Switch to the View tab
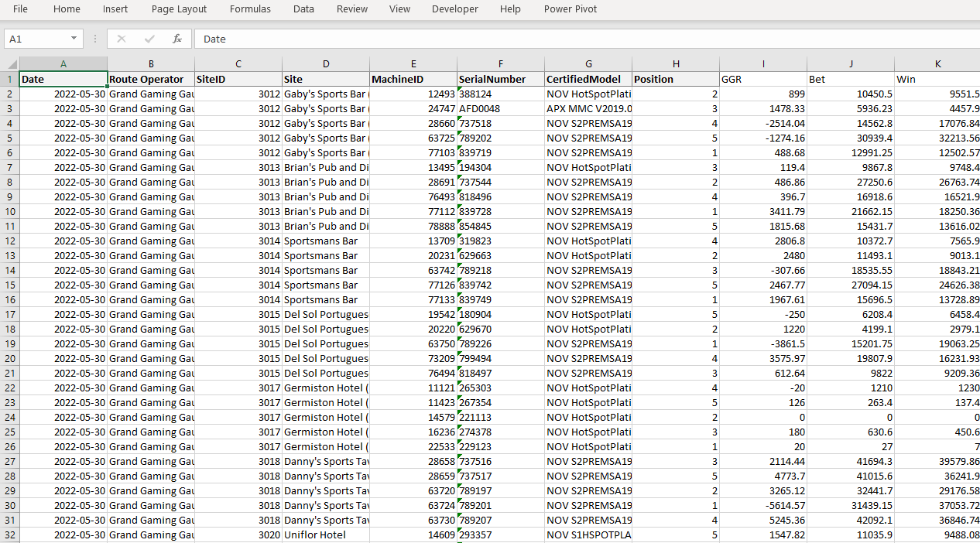The height and width of the screenshot is (543, 980). 399,9
